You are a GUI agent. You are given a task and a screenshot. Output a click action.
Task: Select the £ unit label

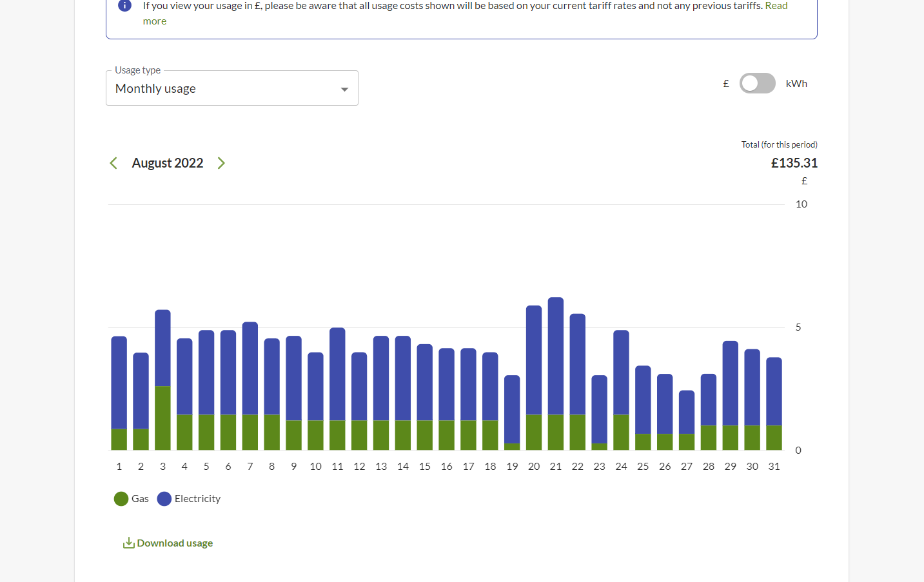pyautogui.click(x=726, y=84)
